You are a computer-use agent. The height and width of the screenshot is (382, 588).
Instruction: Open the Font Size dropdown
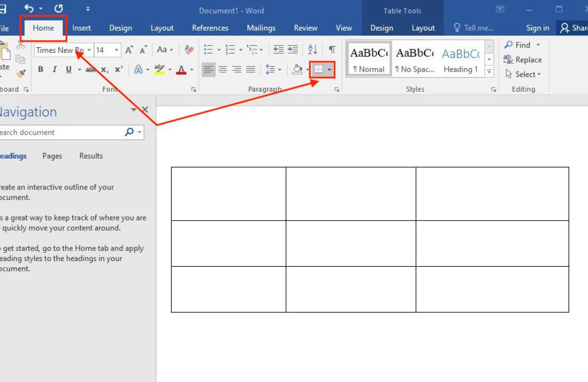pos(116,49)
